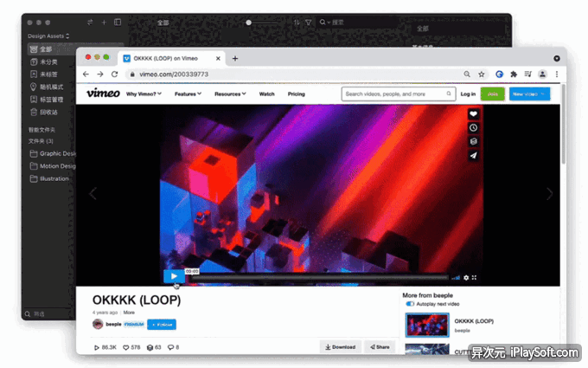The width and height of the screenshot is (588, 368).
Task: Click the video progress bar
Action: pos(318,278)
